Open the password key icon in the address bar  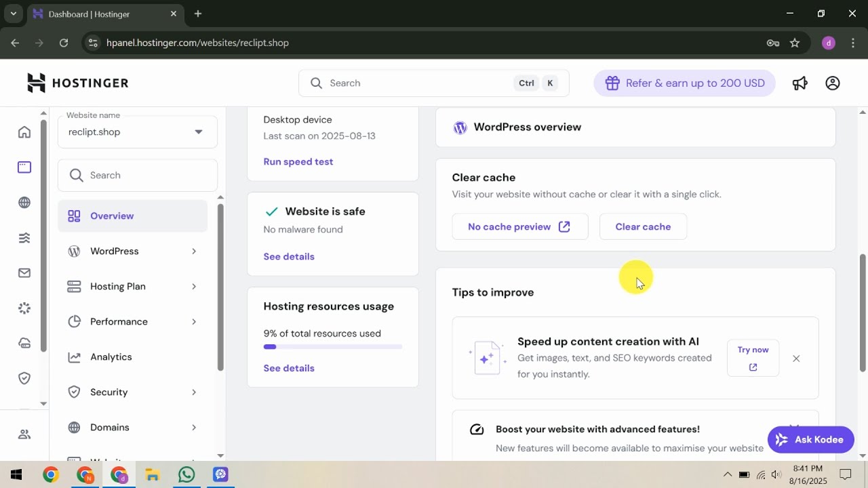(x=773, y=43)
